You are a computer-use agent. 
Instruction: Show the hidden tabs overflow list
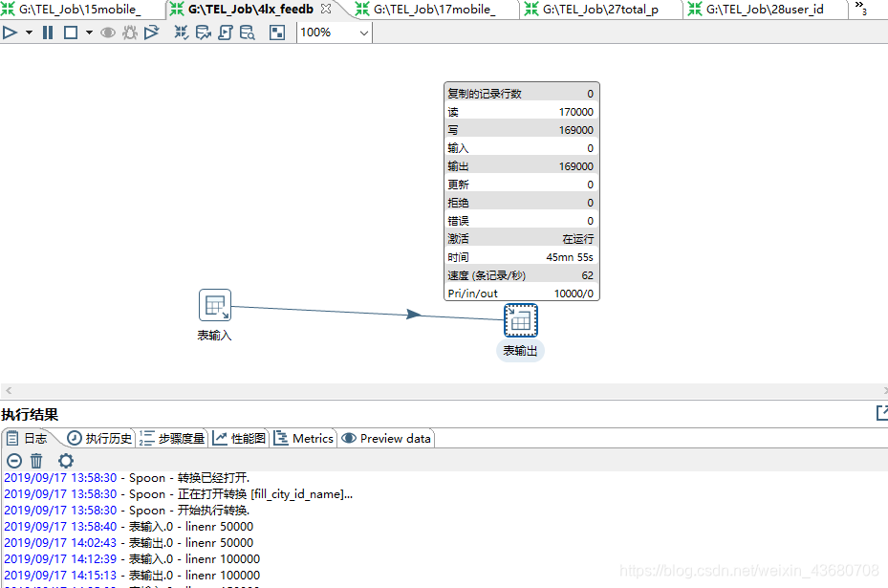pyautogui.click(x=861, y=9)
